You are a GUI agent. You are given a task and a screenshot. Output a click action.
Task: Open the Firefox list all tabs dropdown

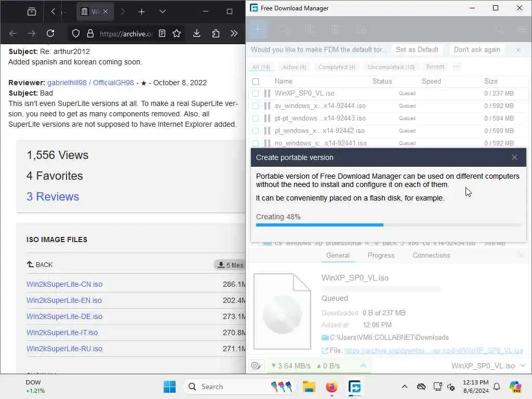pos(163,11)
